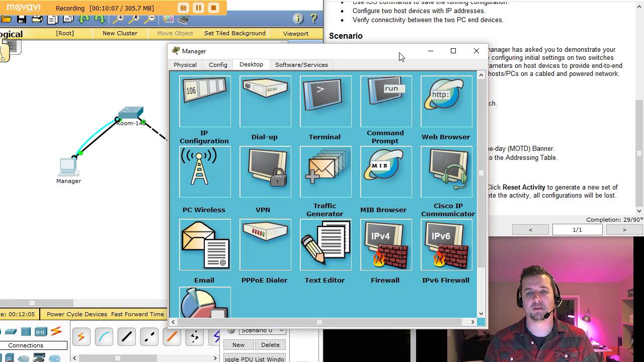This screenshot has width=644, height=362.
Task: Click the Zoom In magnifier icon
Action: click(118, 19)
